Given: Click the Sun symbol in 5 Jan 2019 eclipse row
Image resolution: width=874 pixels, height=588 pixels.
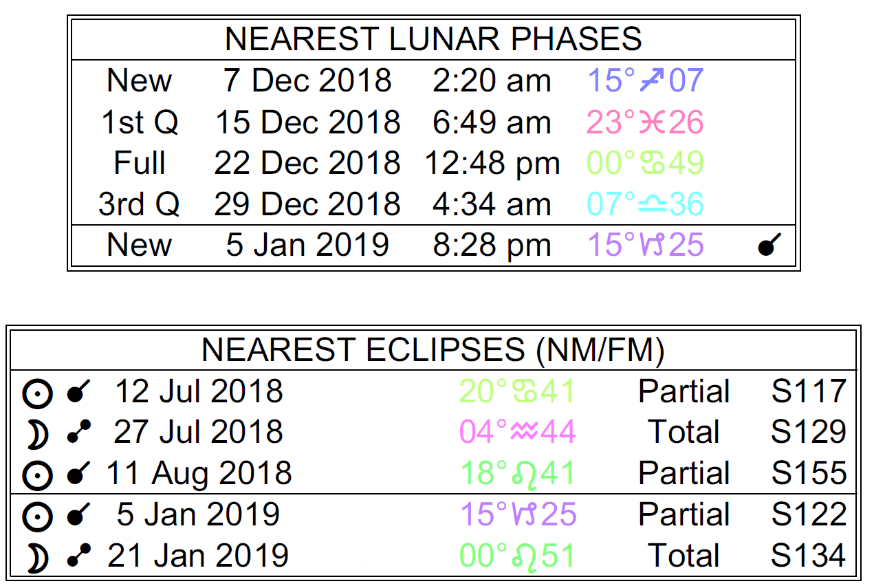Looking at the screenshot, I should (36, 516).
